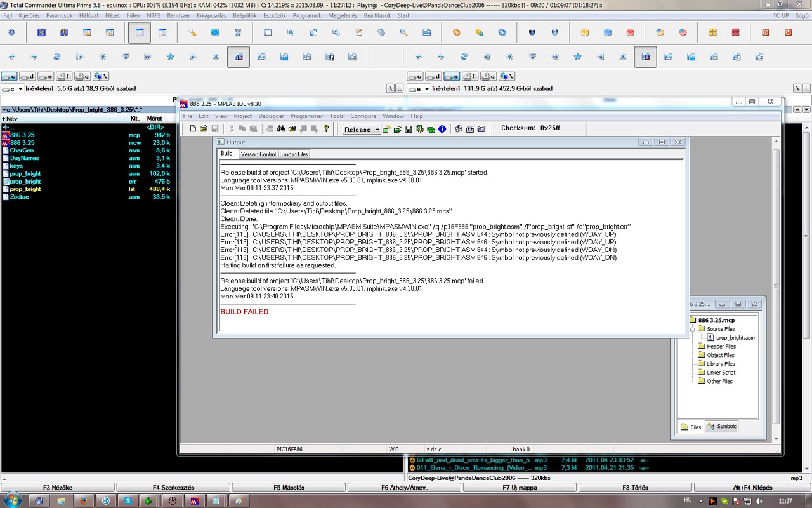Click the yellow question mark Help icon
Image resolution: width=812 pixels, height=508 pixels.
(326, 129)
